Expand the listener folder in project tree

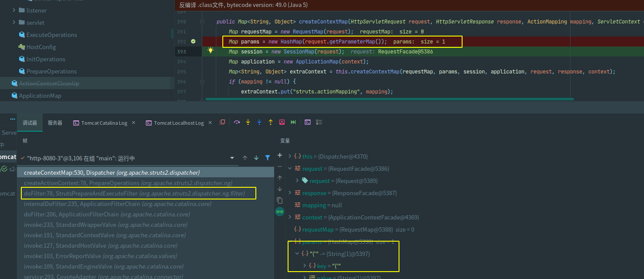click(14, 10)
